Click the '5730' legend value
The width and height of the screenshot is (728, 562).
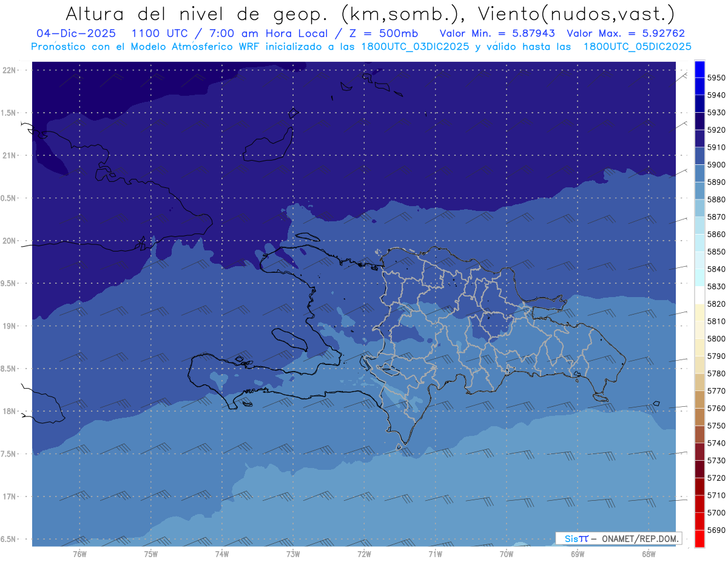click(716, 460)
